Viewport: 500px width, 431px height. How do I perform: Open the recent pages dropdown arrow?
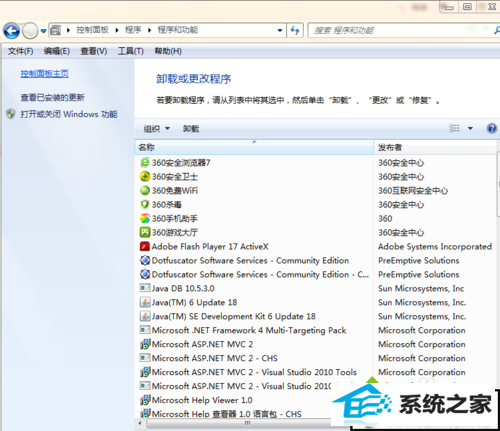click(x=44, y=31)
